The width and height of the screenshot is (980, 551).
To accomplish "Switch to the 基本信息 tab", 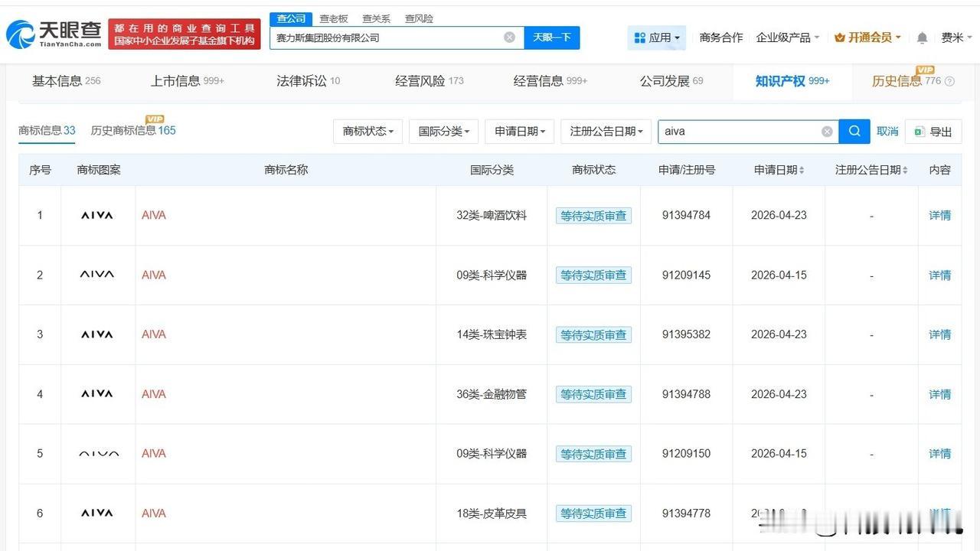I will (x=66, y=81).
